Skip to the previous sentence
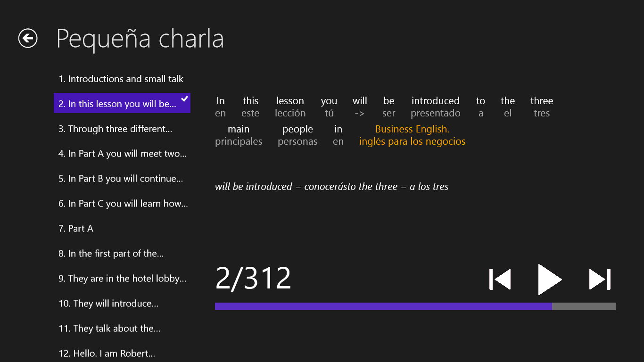Viewport: 644px width, 362px height. tap(500, 280)
